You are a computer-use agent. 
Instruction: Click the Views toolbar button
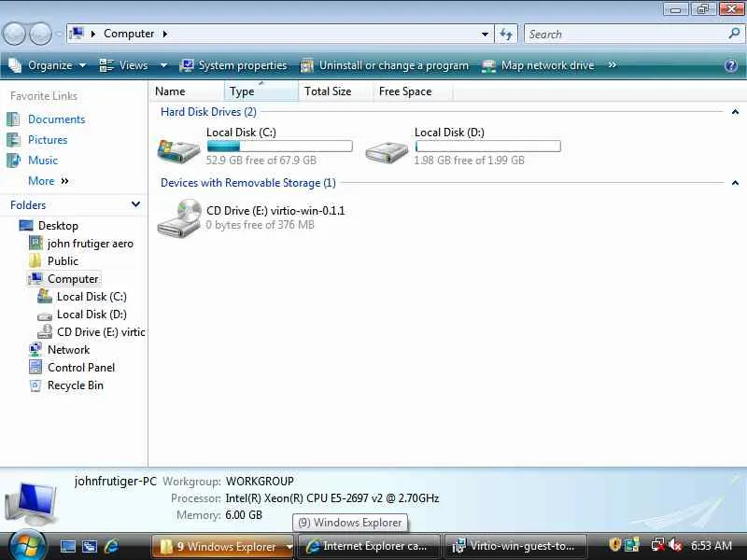[124, 65]
